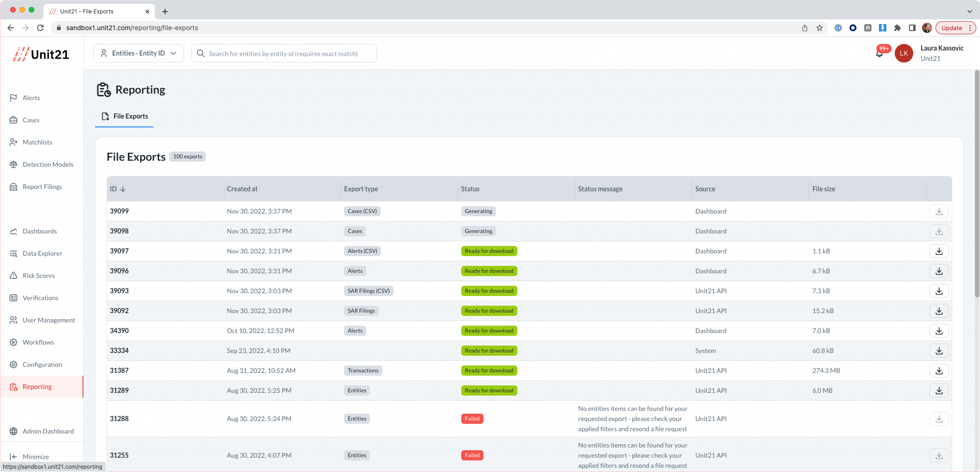
Task: Open Matchlists page
Action: tap(37, 142)
